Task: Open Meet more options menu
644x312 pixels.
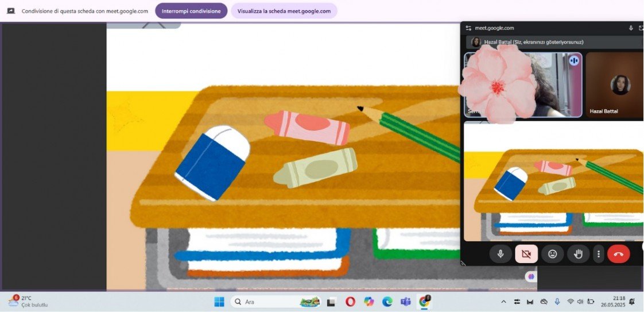Action: click(599, 254)
